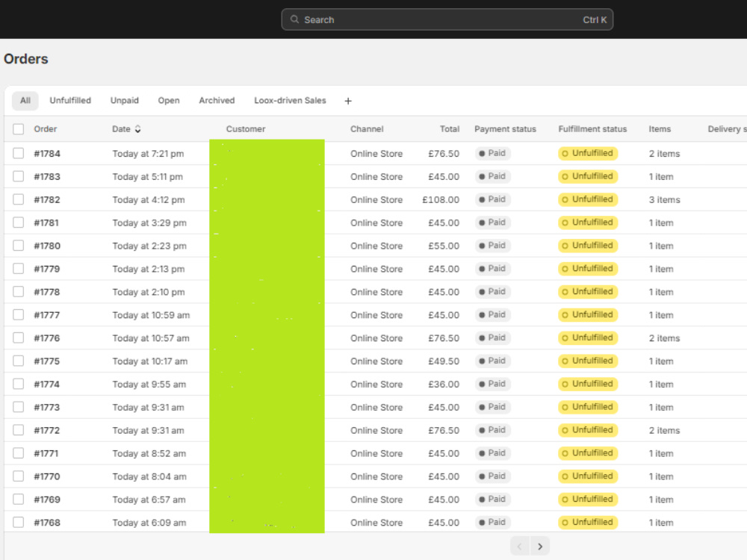This screenshot has height=560, width=747.
Task: Open order #1770
Action: [45, 476]
